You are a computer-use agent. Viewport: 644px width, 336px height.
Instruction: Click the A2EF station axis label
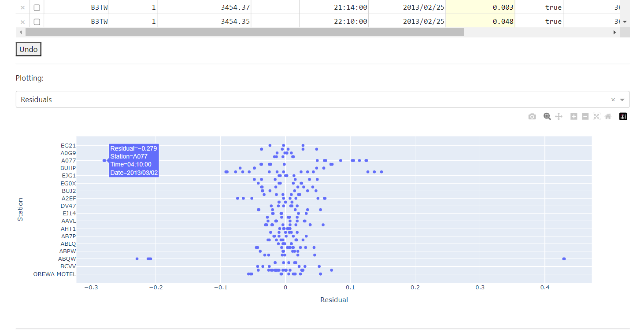(x=68, y=199)
